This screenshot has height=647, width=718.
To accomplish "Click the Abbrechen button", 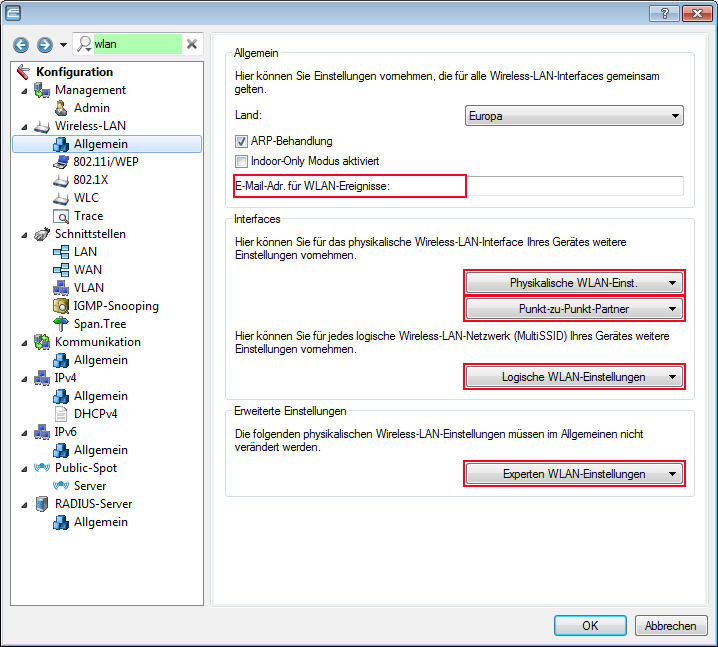I will tap(670, 625).
